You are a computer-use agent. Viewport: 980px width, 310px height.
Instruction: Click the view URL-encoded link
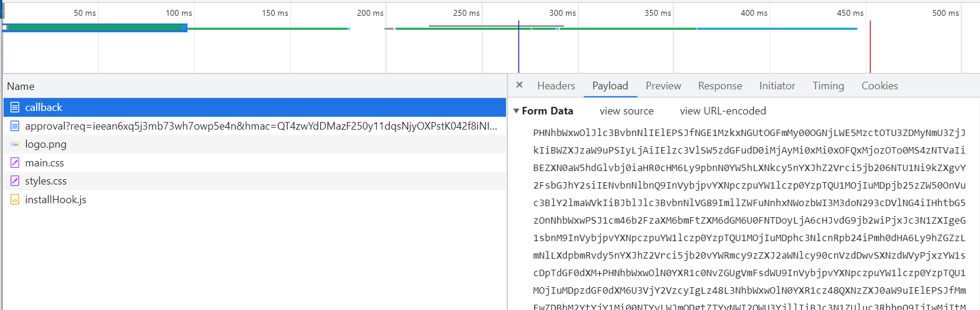723,111
